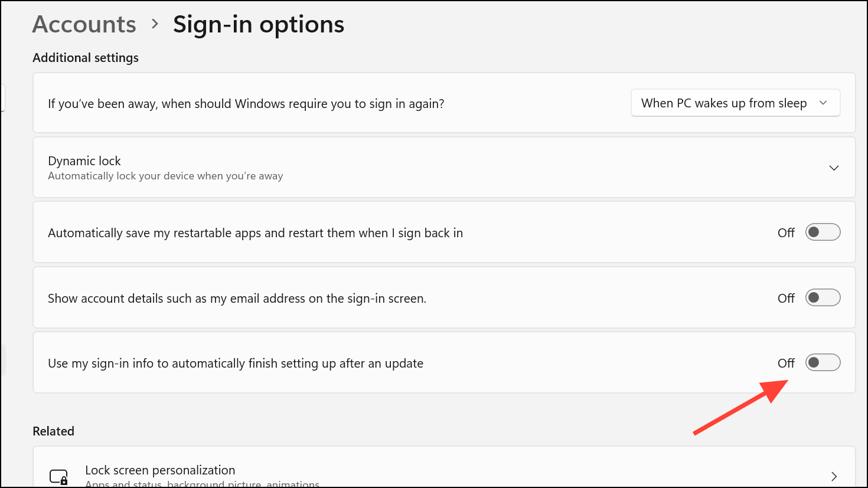Click the 'Related' section heading

click(x=54, y=431)
